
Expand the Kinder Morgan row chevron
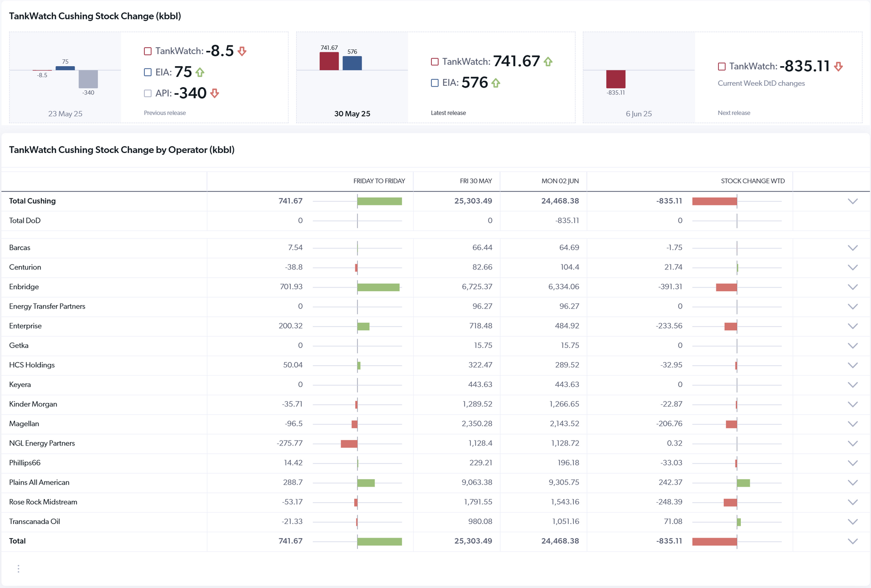point(853,404)
